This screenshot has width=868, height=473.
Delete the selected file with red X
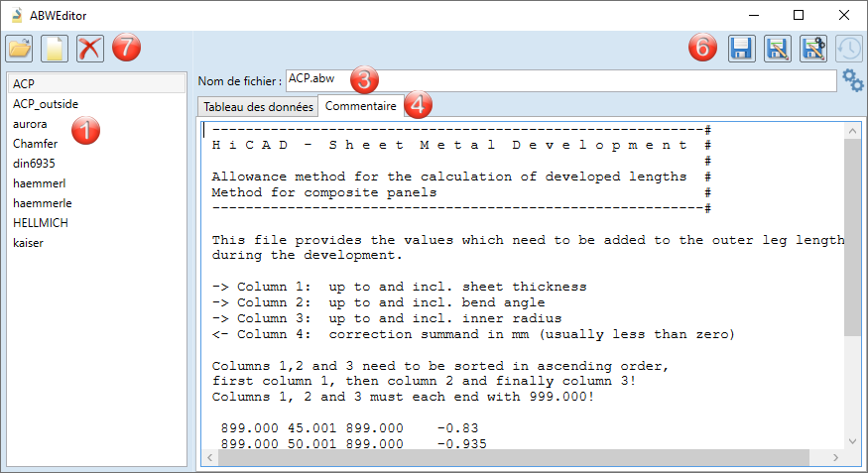point(90,49)
